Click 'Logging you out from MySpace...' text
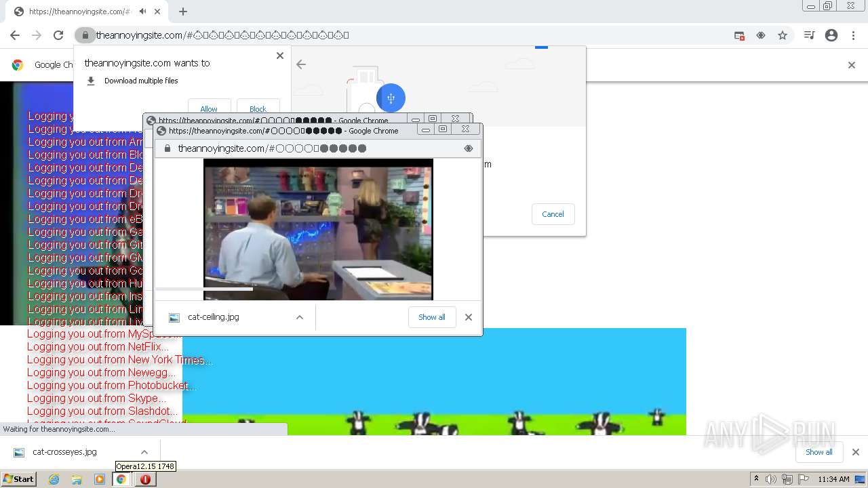The width and height of the screenshot is (868, 488). (x=103, y=333)
